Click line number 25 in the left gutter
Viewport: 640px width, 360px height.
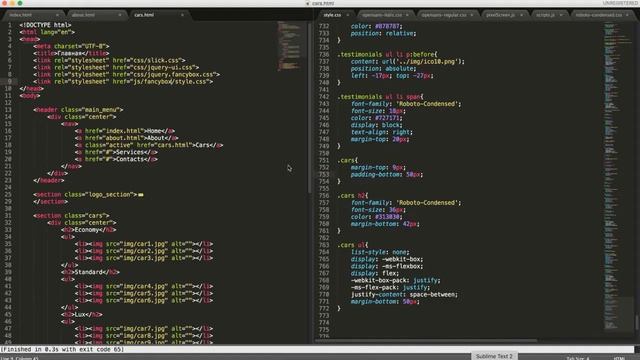point(8,195)
